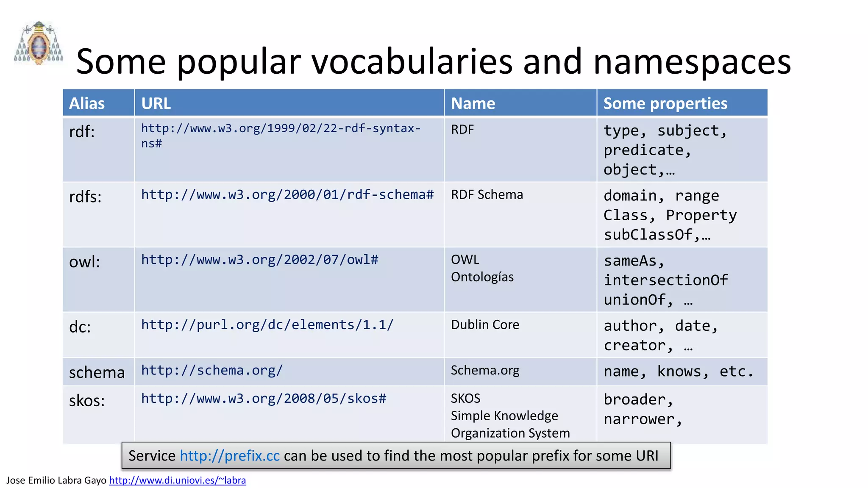
Task: Click the purl.org Dublin Core URL
Action: 267,325
